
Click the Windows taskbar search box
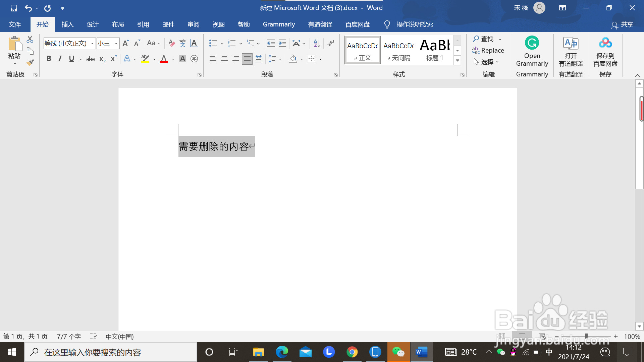click(x=111, y=352)
